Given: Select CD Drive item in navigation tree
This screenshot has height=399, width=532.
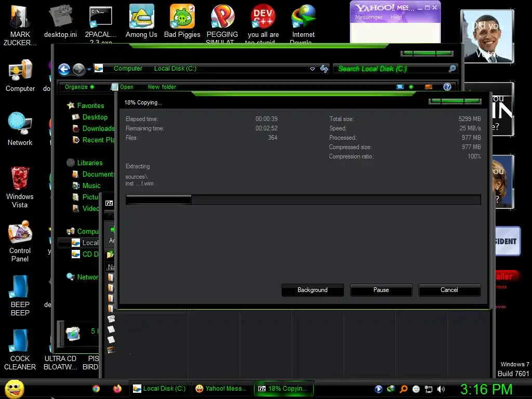Looking at the screenshot, I should [86, 254].
